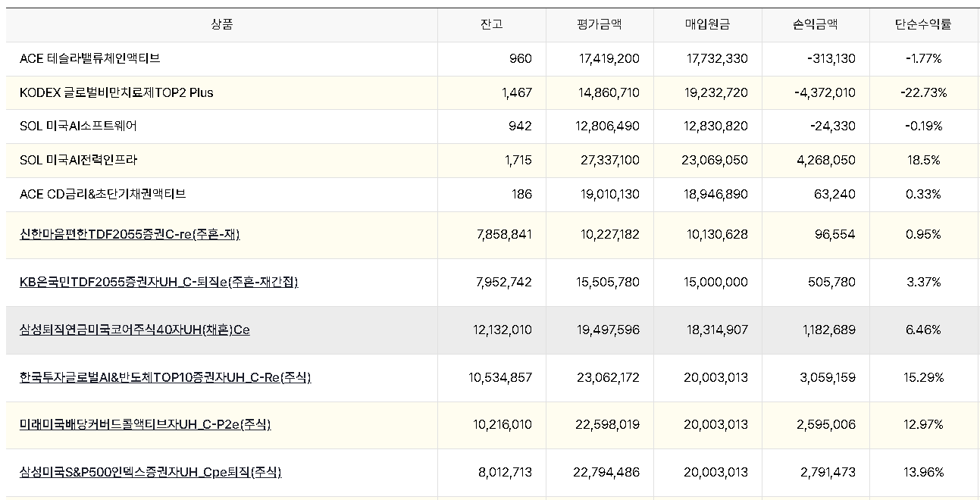The image size is (980, 500).
Task: Click the 평가금액 column header
Action: (x=600, y=25)
